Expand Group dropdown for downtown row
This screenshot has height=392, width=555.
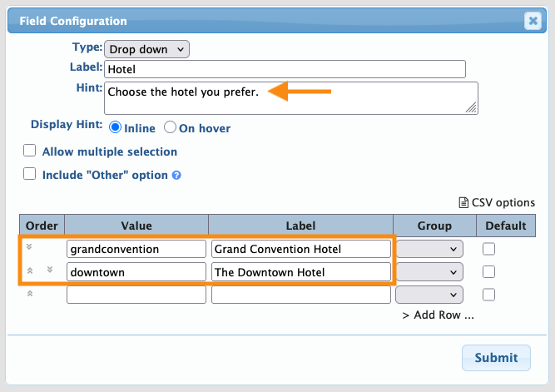pos(429,271)
